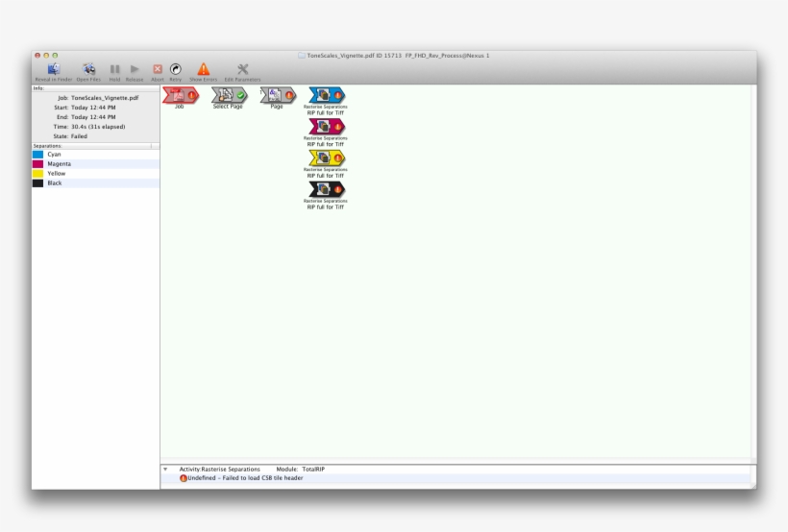The height and width of the screenshot is (532, 788).
Task: Select the Failed to load CSB error message
Action: pos(245,478)
